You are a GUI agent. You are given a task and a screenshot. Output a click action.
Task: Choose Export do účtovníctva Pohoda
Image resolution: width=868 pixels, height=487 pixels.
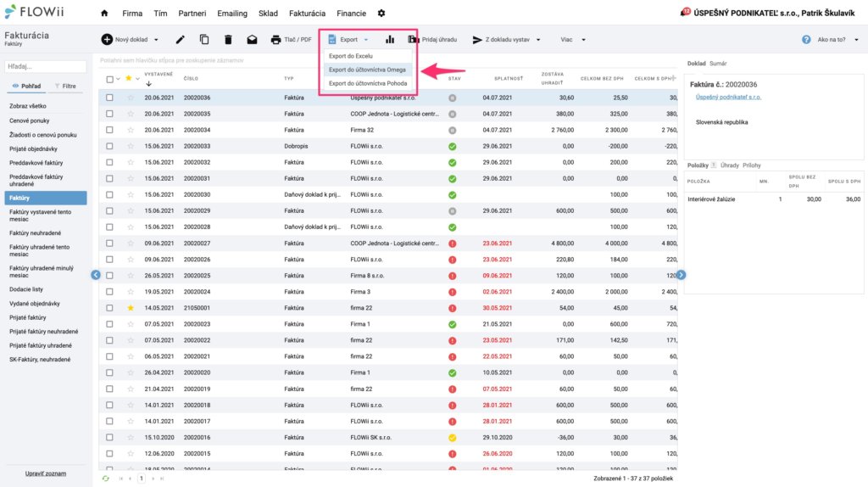(368, 84)
